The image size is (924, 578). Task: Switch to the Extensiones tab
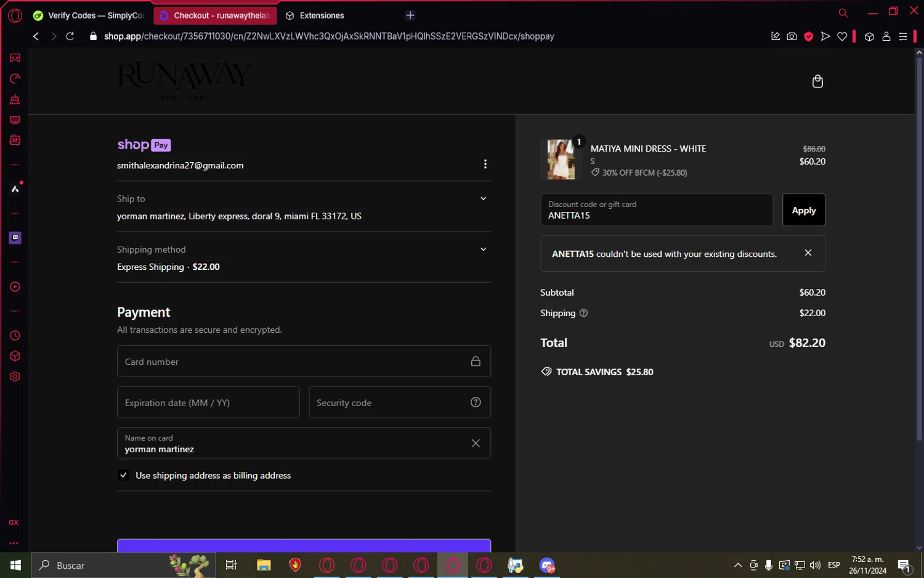click(x=315, y=15)
